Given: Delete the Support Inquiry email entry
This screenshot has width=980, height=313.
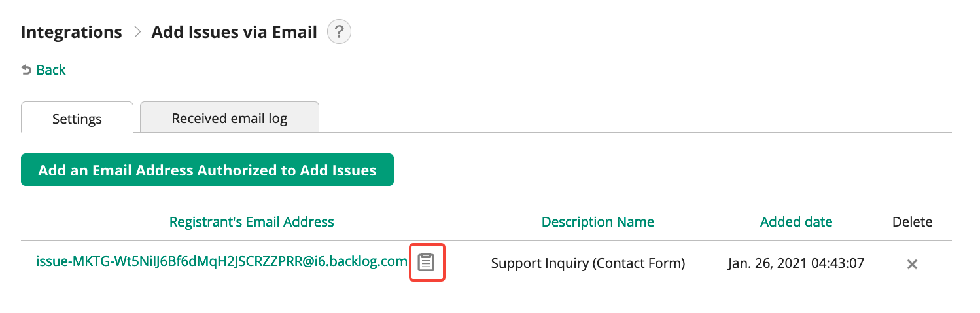Looking at the screenshot, I should [x=912, y=264].
